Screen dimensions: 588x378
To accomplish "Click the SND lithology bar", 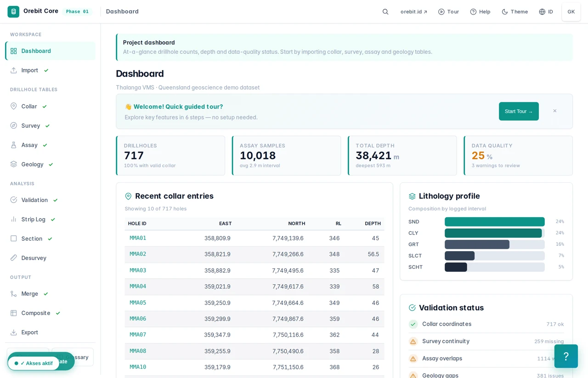I will 494,222.
